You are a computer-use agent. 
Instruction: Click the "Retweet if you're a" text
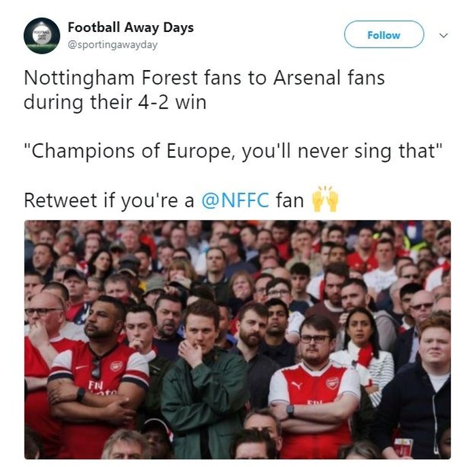pyautogui.click(x=110, y=201)
